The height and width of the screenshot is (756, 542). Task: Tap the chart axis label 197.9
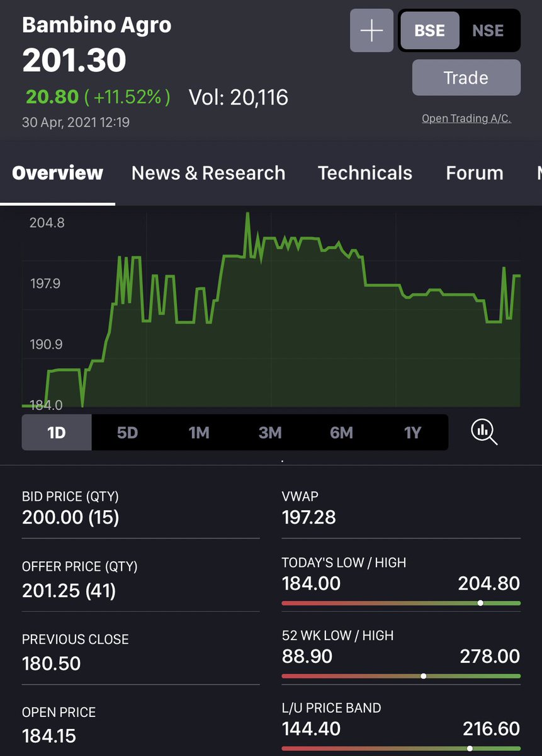(45, 283)
